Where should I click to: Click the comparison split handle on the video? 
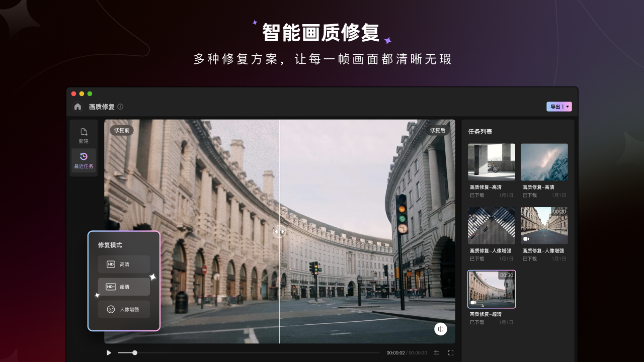280,232
